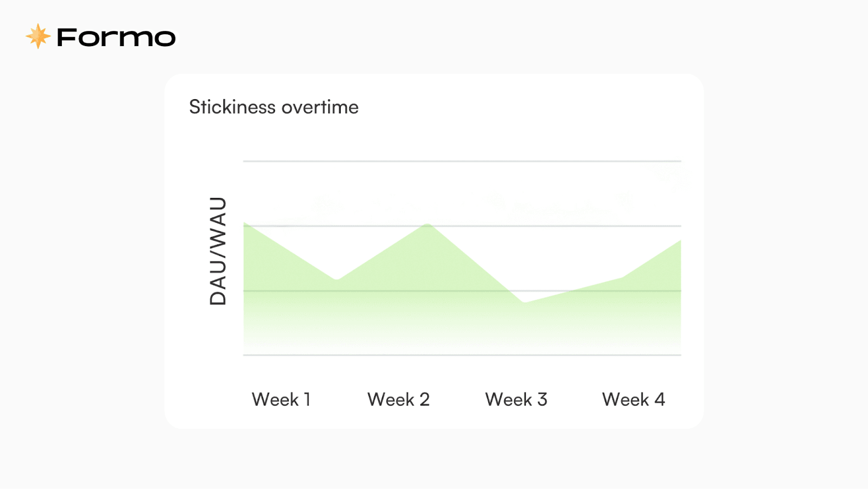868x489 pixels.
Task: Select the Week 3 axis label
Action: click(516, 400)
